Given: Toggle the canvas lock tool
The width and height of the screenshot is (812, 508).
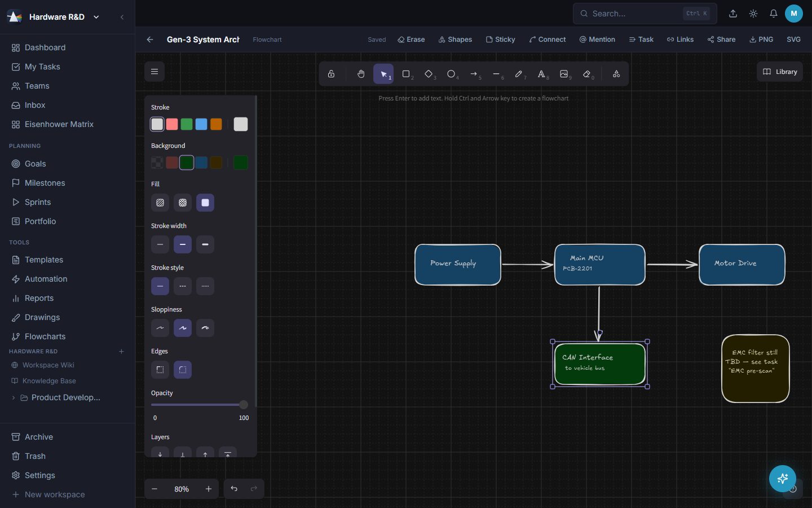Looking at the screenshot, I should [332, 74].
